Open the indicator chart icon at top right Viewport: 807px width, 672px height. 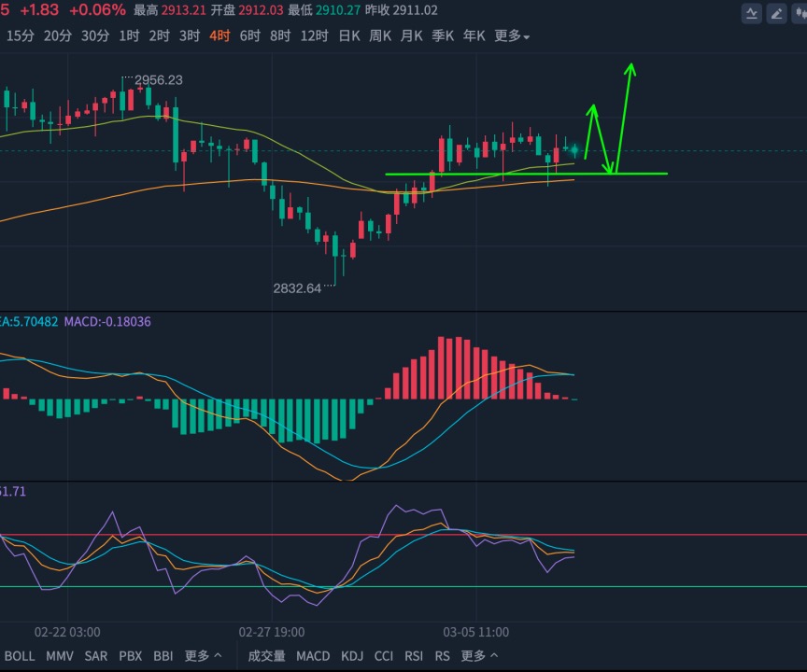(x=751, y=13)
